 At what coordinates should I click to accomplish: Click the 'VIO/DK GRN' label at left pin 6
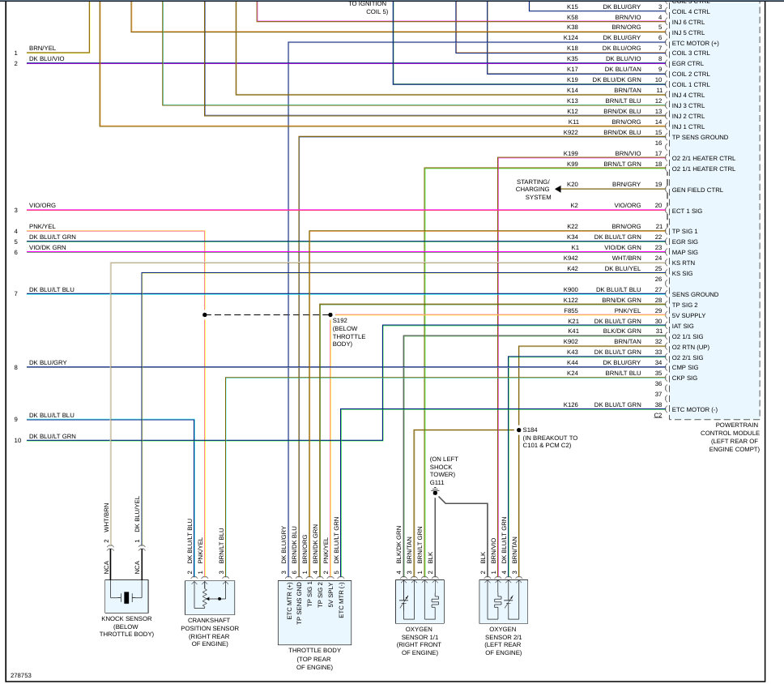pos(48,247)
